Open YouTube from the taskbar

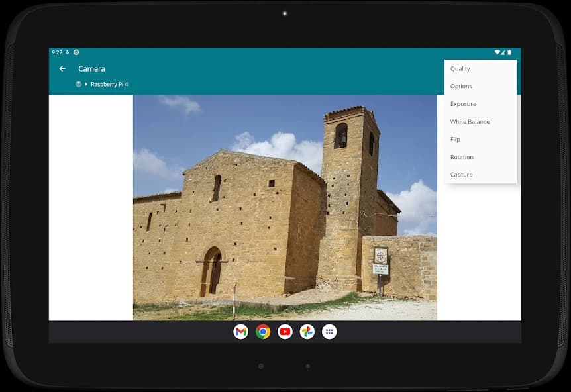point(285,332)
